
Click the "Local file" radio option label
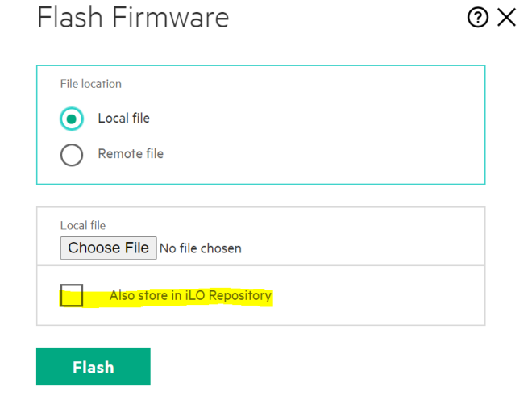tap(124, 119)
